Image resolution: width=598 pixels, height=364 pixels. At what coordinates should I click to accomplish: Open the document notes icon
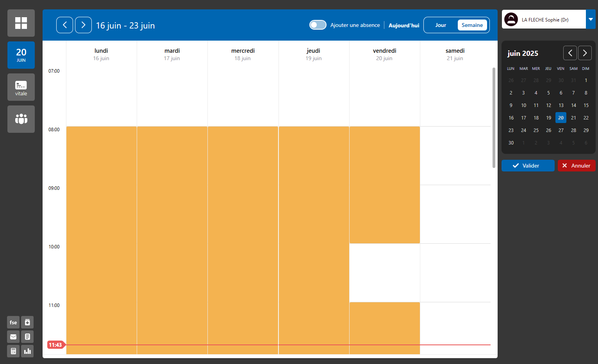pyautogui.click(x=27, y=337)
